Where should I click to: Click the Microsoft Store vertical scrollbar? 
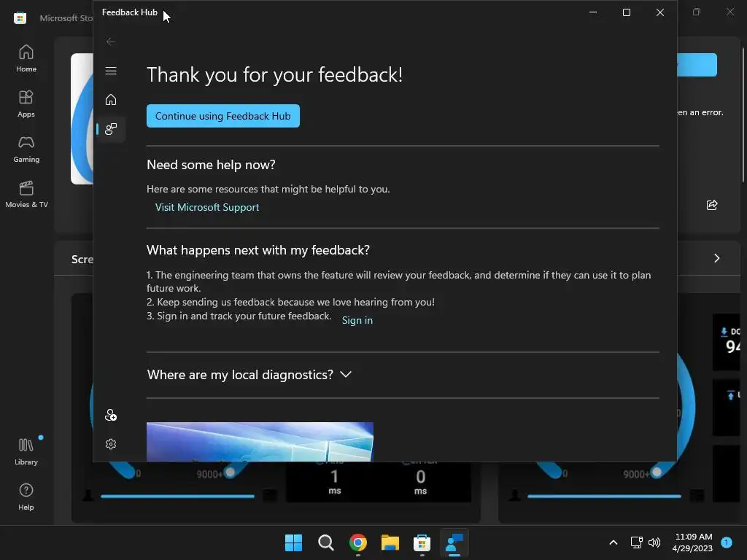[743, 114]
